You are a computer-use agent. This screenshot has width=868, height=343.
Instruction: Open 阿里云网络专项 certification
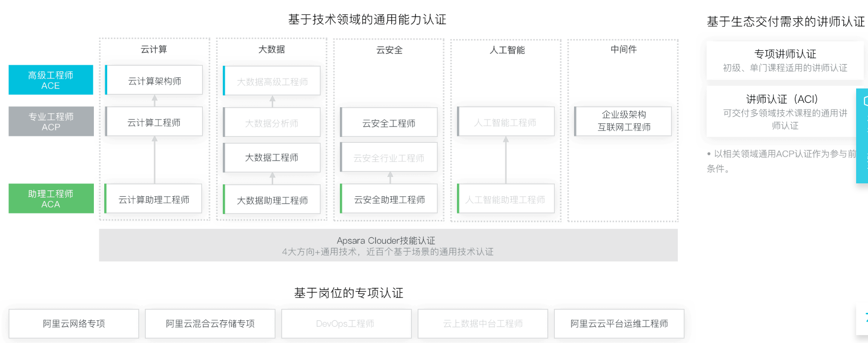click(74, 324)
